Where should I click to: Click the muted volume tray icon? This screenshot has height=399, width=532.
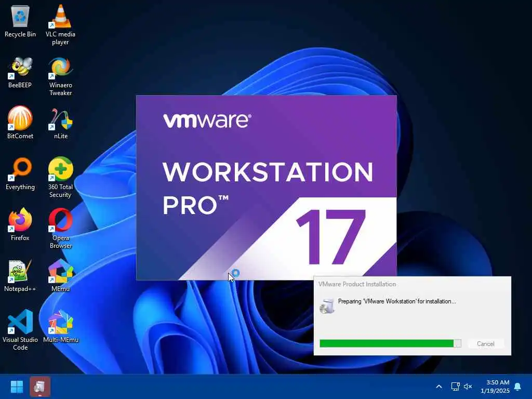(468, 387)
